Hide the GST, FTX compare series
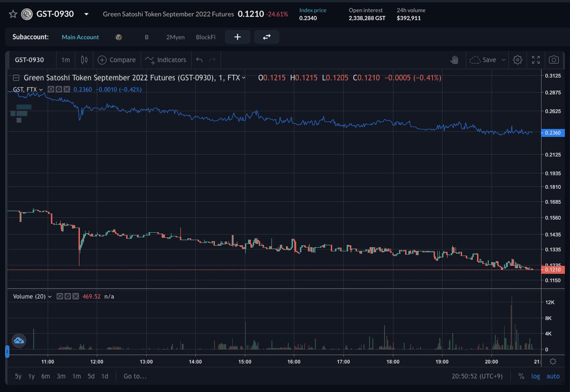 tap(51, 89)
